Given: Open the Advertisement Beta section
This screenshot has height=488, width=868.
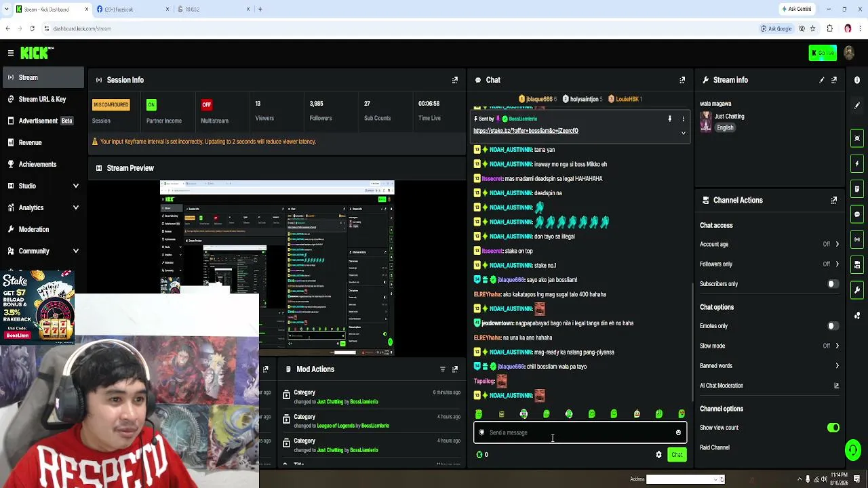Looking at the screenshot, I should [x=43, y=121].
